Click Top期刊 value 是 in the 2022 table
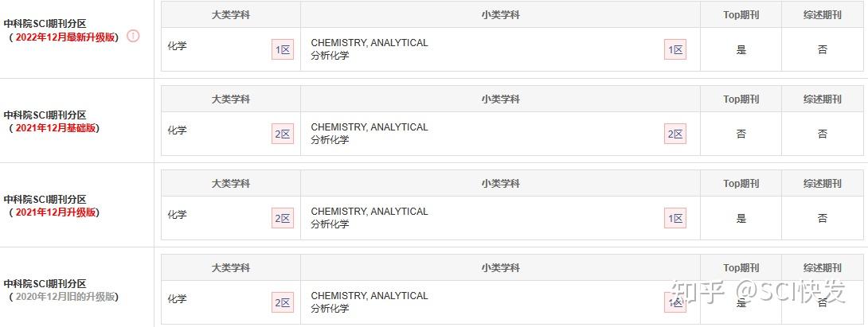 pyautogui.click(x=741, y=50)
